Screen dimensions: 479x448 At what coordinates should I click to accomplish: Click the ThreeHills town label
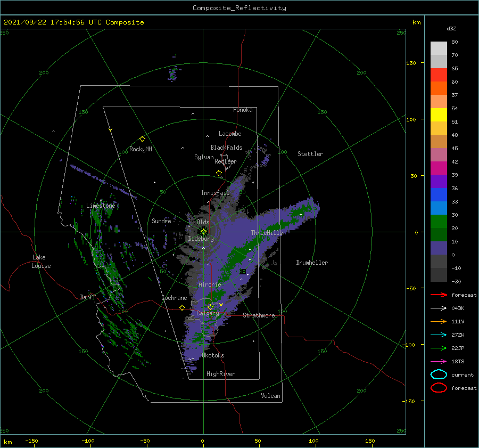click(x=267, y=233)
